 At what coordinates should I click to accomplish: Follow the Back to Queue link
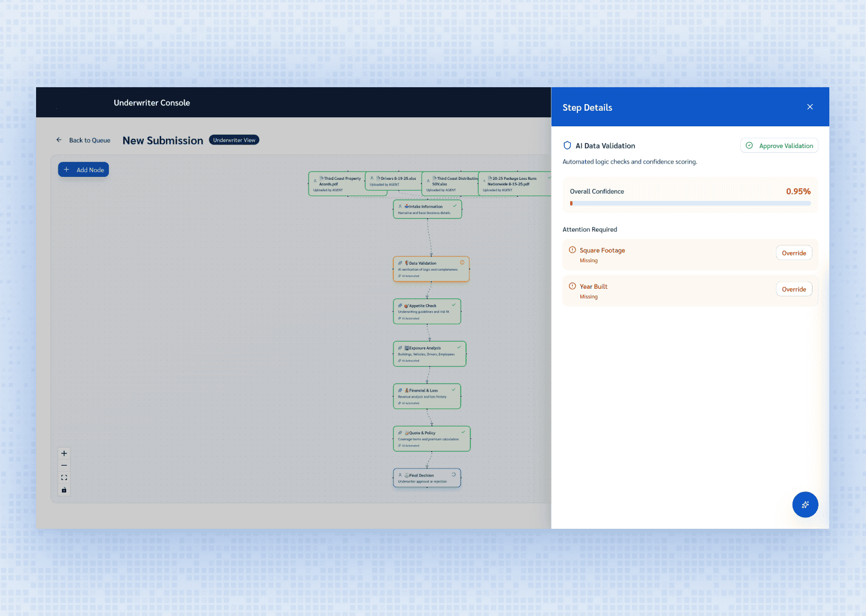90,140
